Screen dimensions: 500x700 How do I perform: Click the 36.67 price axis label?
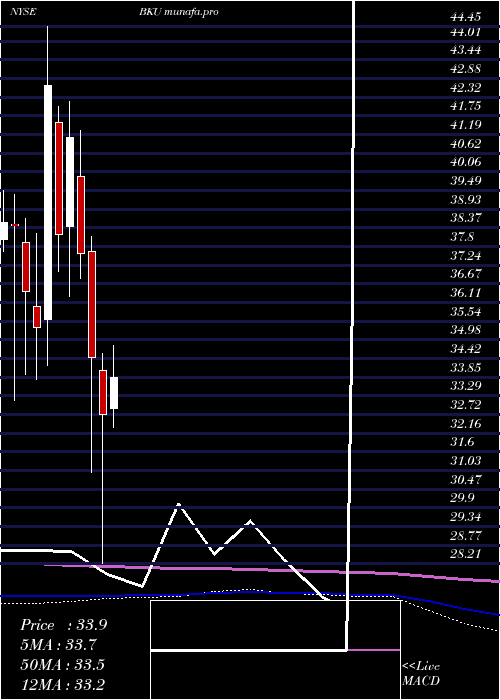tap(466, 273)
